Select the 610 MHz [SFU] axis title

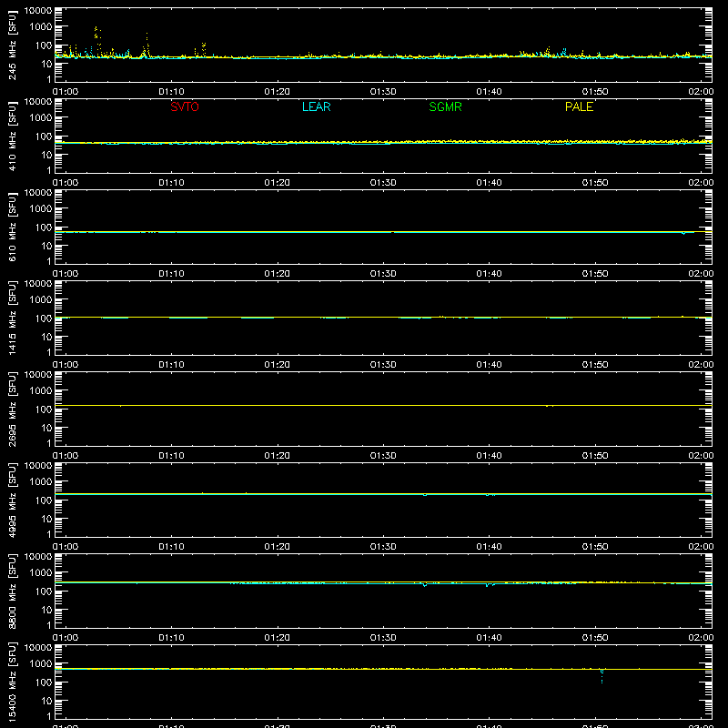click(12, 227)
